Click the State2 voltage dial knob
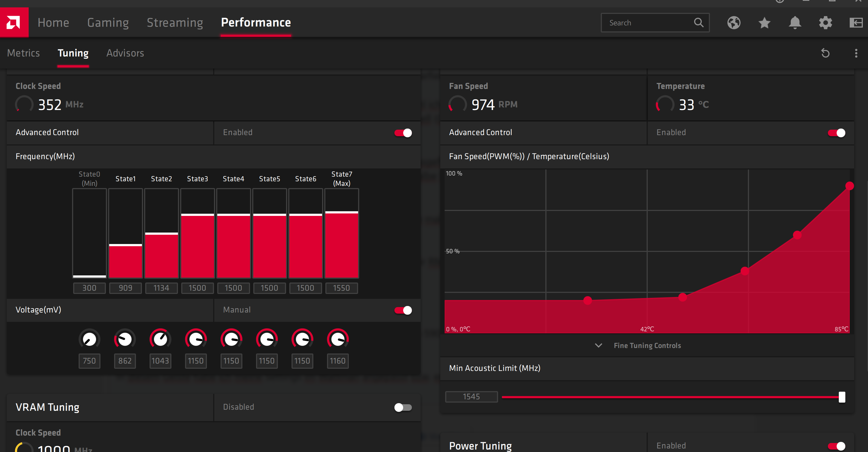This screenshot has width=868, height=452. pyautogui.click(x=160, y=339)
